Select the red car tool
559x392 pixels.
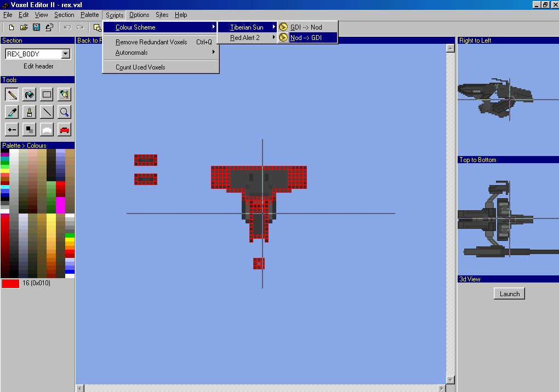tap(64, 130)
